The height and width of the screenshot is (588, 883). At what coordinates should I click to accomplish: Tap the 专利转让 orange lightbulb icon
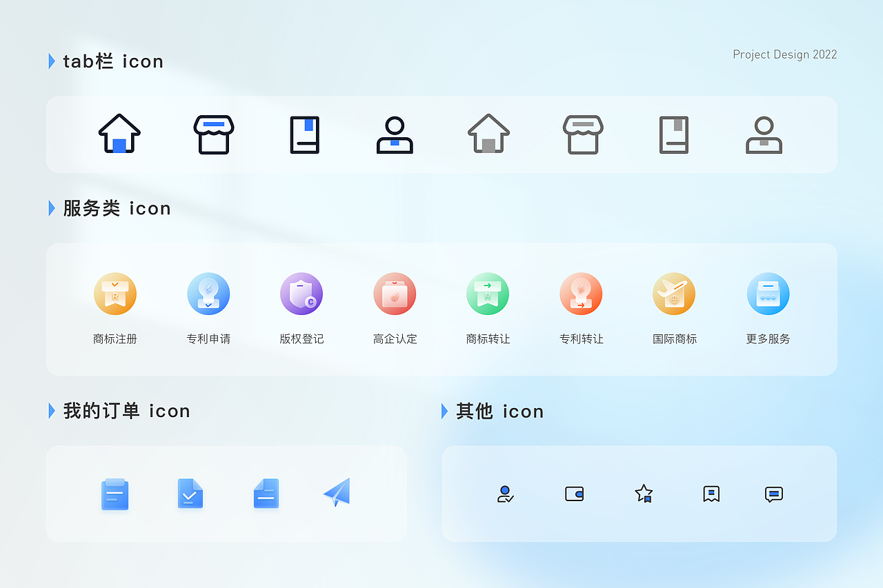coord(581,294)
